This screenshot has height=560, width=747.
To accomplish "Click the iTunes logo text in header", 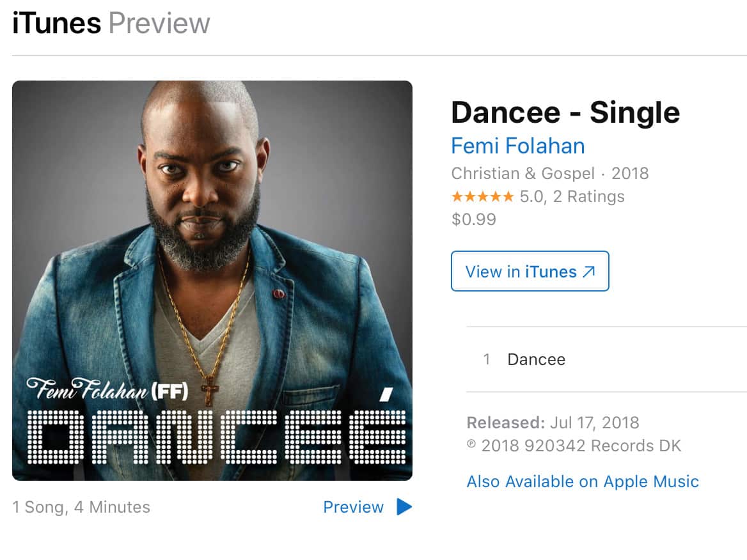I will pyautogui.click(x=57, y=23).
